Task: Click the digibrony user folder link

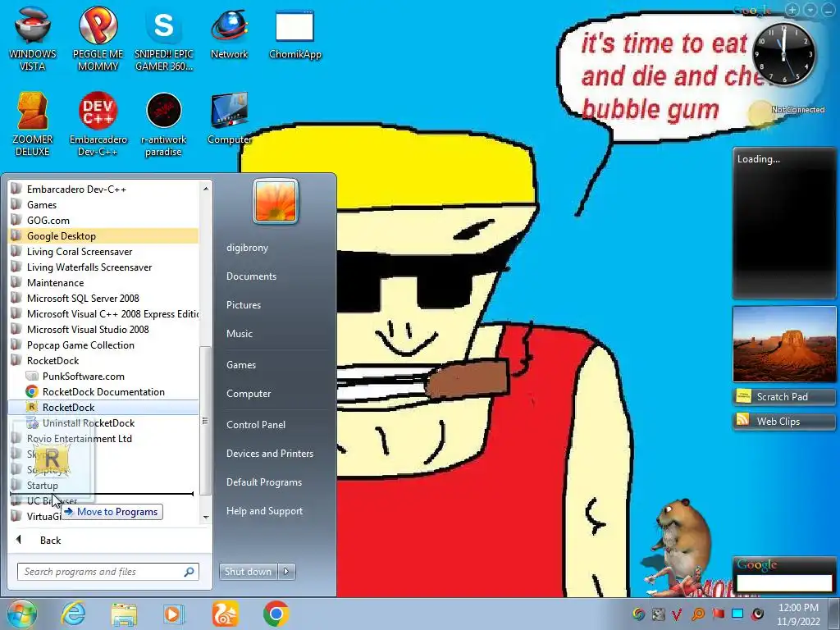Action: coord(247,248)
